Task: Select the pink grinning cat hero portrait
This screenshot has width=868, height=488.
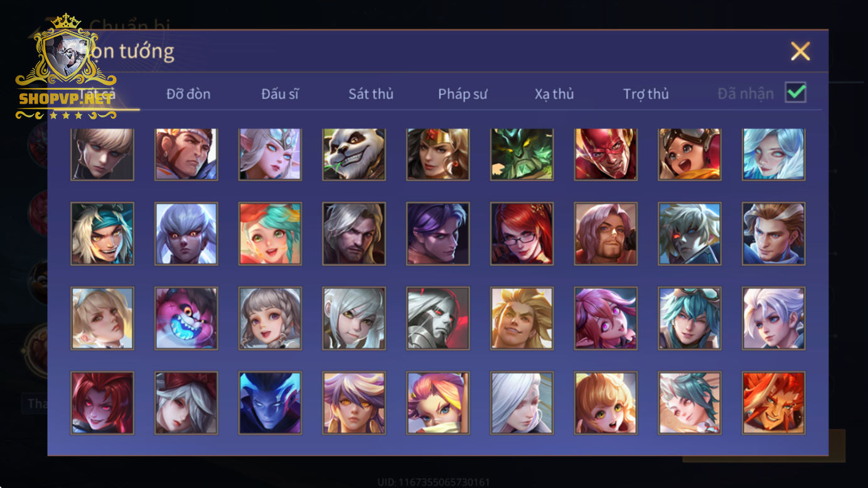Action: point(186,318)
